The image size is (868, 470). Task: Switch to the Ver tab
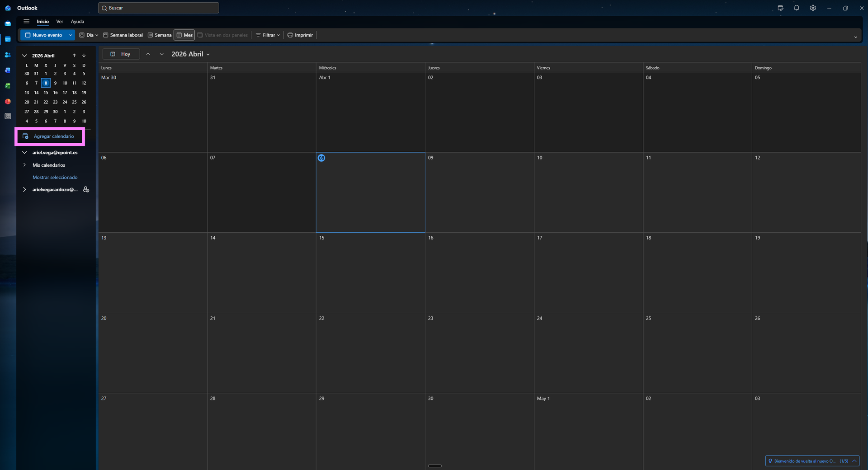[60, 22]
